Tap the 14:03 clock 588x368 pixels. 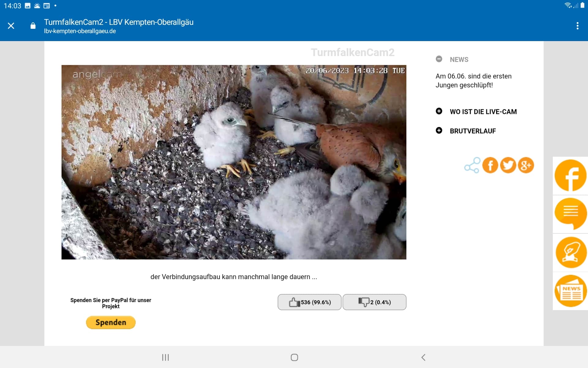tap(12, 6)
